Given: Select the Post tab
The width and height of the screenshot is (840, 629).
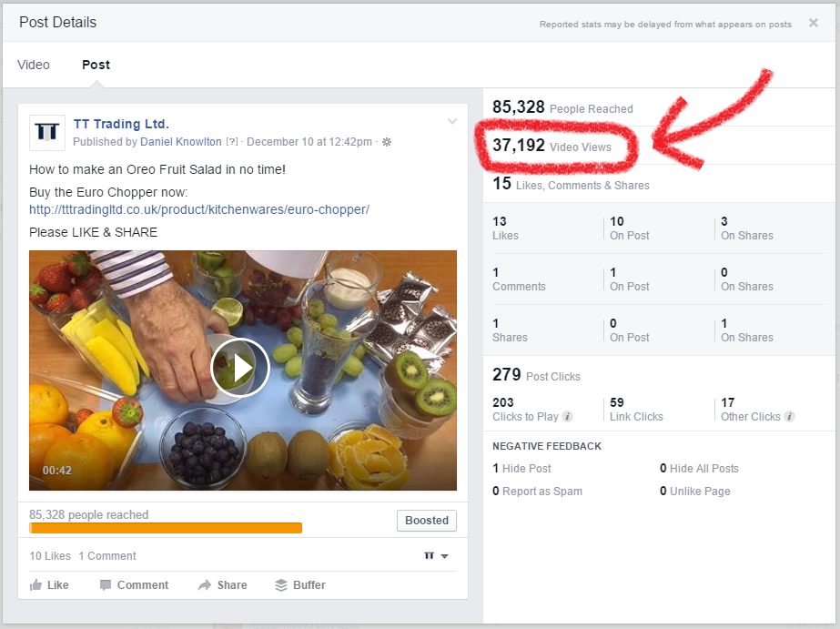Looking at the screenshot, I should click(96, 65).
